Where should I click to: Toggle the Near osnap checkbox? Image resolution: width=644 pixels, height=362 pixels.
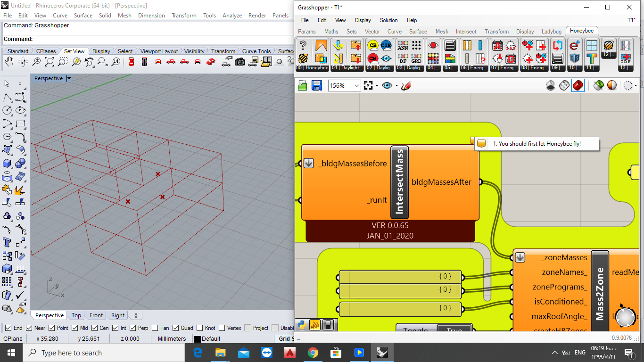point(29,328)
